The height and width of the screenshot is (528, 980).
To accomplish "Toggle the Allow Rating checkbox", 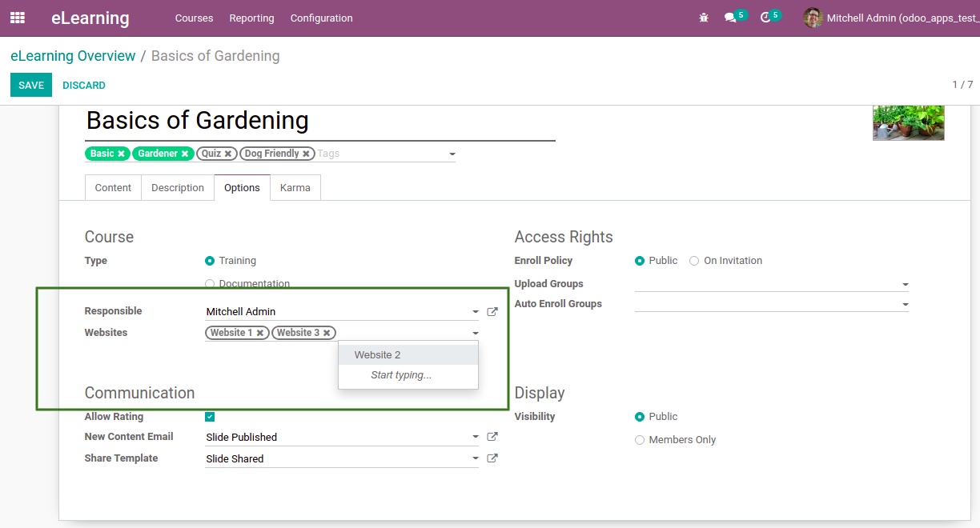I will tap(210, 417).
